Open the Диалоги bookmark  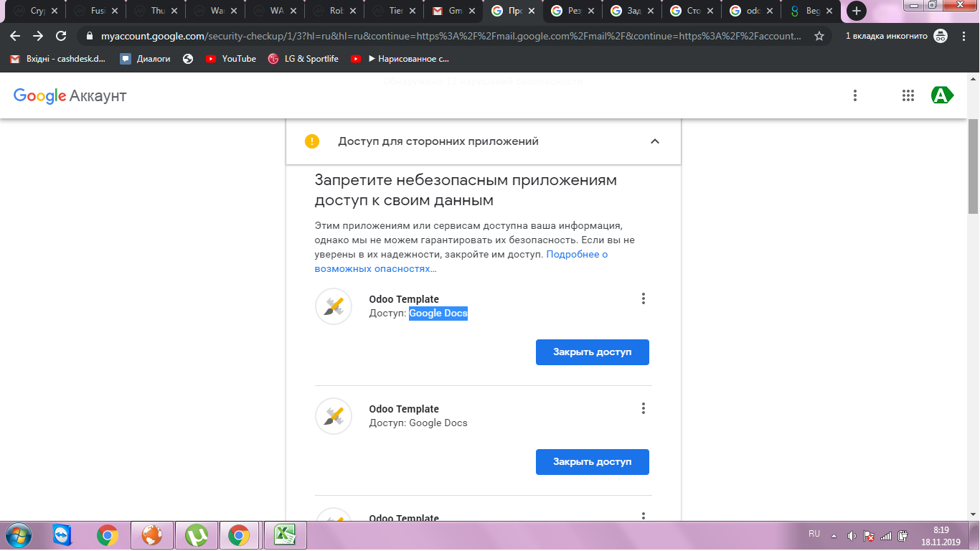(x=146, y=59)
